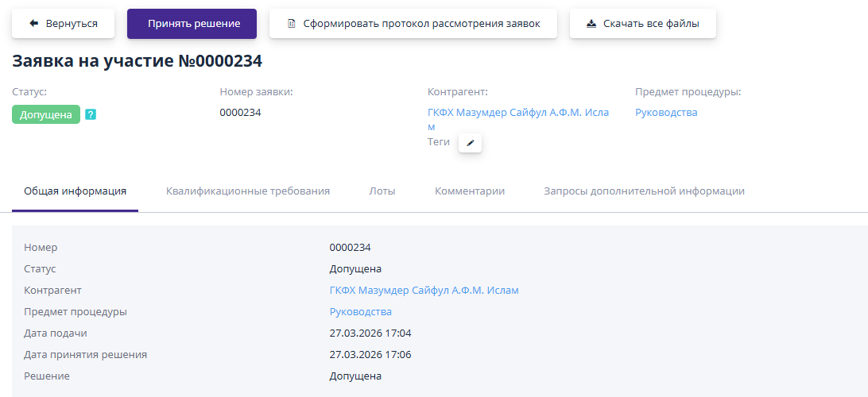Click the green Допущена status badge
The height and width of the screenshot is (397, 868).
click(46, 114)
